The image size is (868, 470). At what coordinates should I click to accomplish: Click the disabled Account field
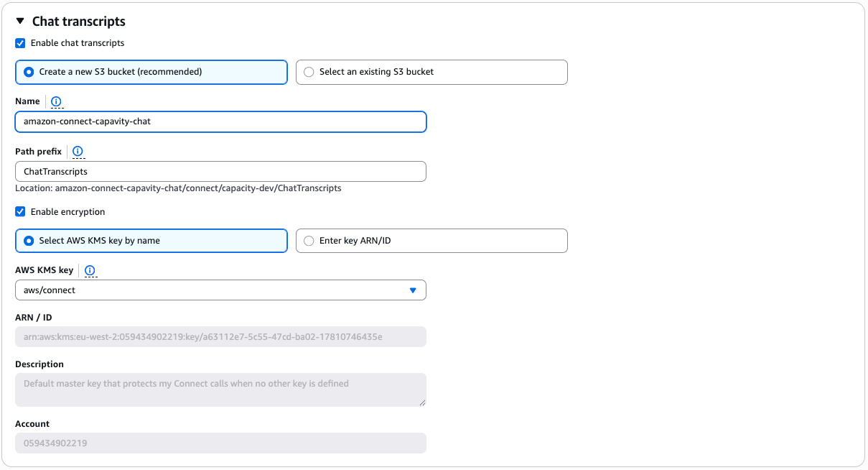tap(220, 443)
